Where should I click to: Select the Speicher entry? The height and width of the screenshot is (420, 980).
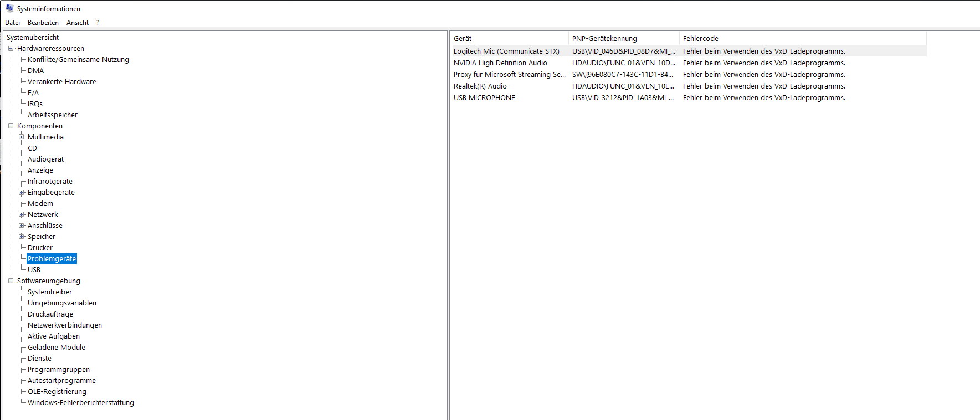coord(42,237)
